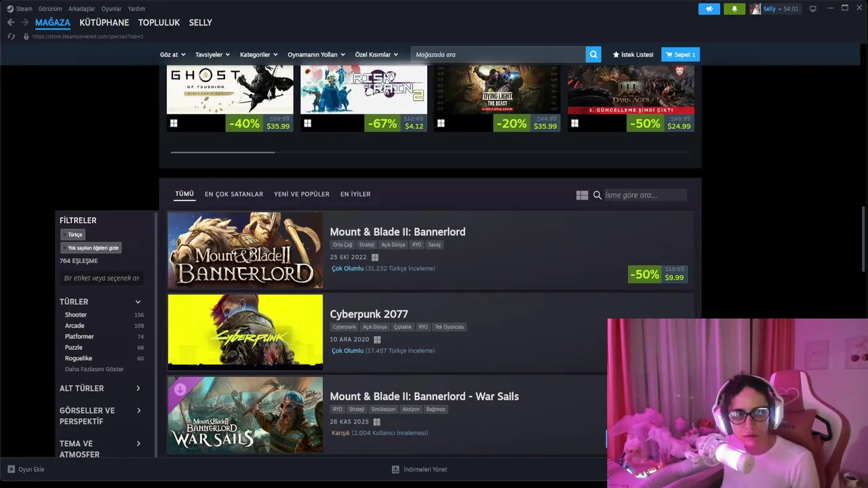This screenshot has width=868, height=488.
Task: Go back with the left arrow icon
Action: (x=11, y=22)
